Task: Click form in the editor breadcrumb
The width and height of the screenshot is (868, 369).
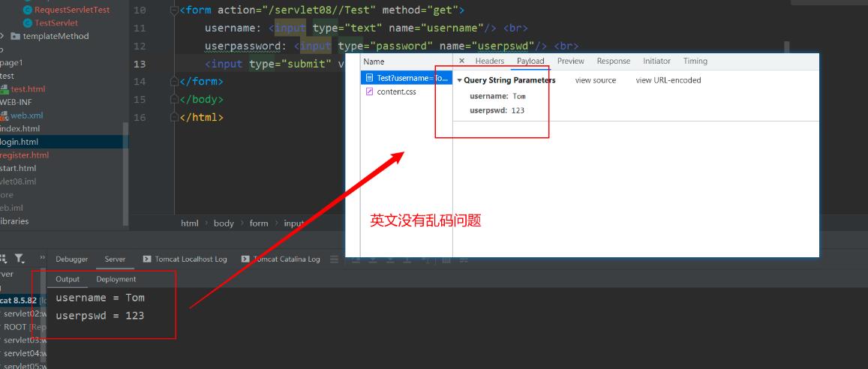Action: coord(259,223)
